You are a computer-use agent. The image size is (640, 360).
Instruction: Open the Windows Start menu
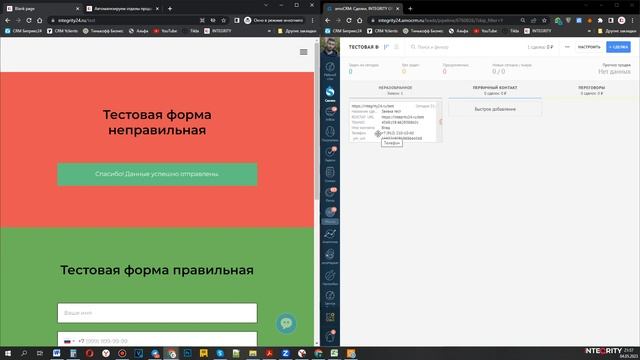pyautogui.click(x=7, y=353)
